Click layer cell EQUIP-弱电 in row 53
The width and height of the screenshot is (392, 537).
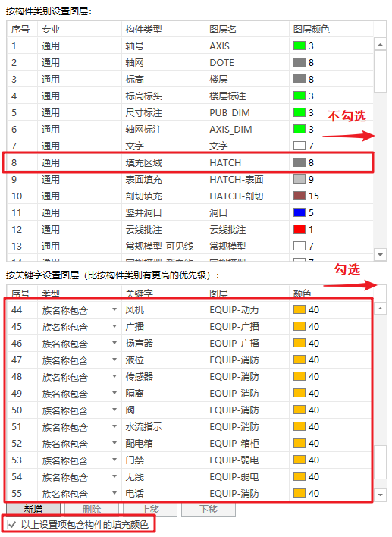(247, 460)
